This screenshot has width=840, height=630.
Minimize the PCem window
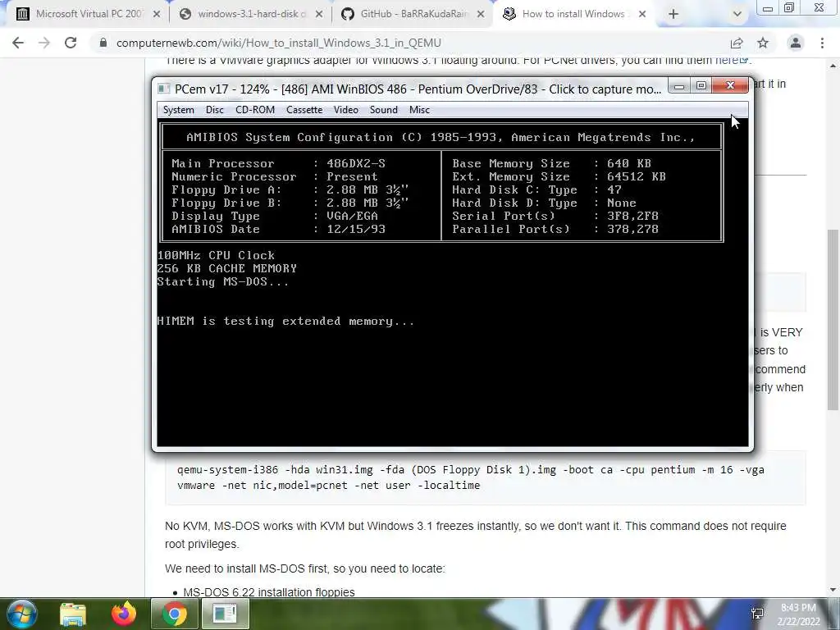679,85
